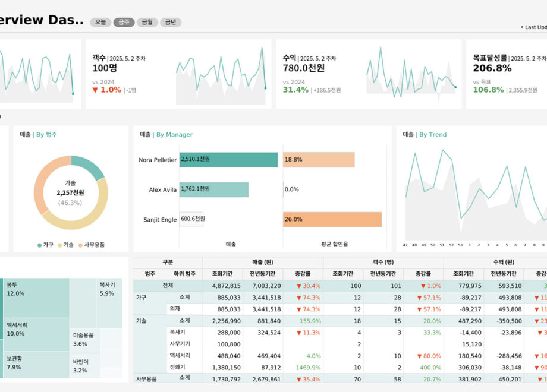Click Sanjit Engle's 26.0% discount bar

pyautogui.click(x=332, y=219)
